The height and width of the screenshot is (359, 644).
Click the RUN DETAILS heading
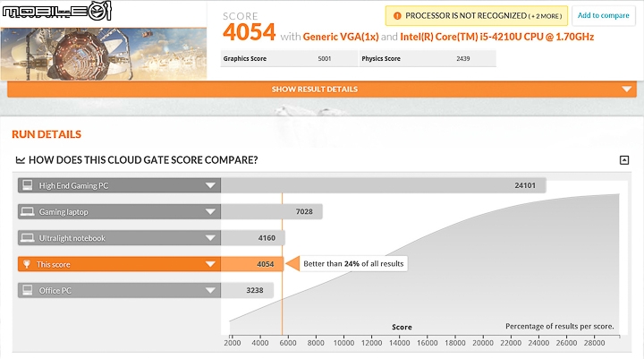(x=47, y=134)
